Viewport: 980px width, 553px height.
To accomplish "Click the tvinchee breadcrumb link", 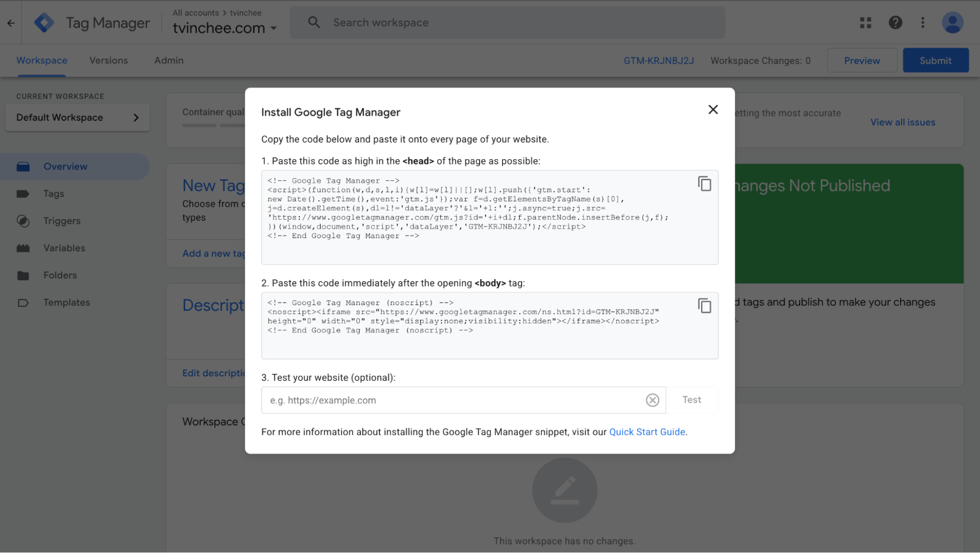I will (x=246, y=13).
